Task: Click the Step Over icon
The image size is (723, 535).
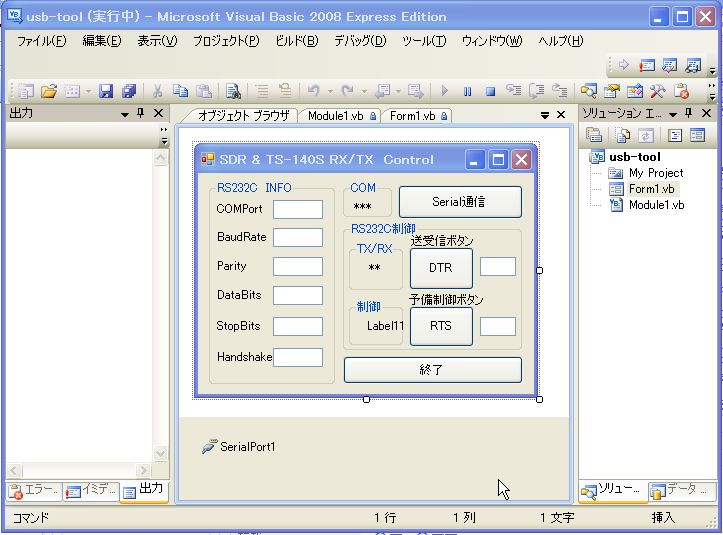Action: click(536, 91)
